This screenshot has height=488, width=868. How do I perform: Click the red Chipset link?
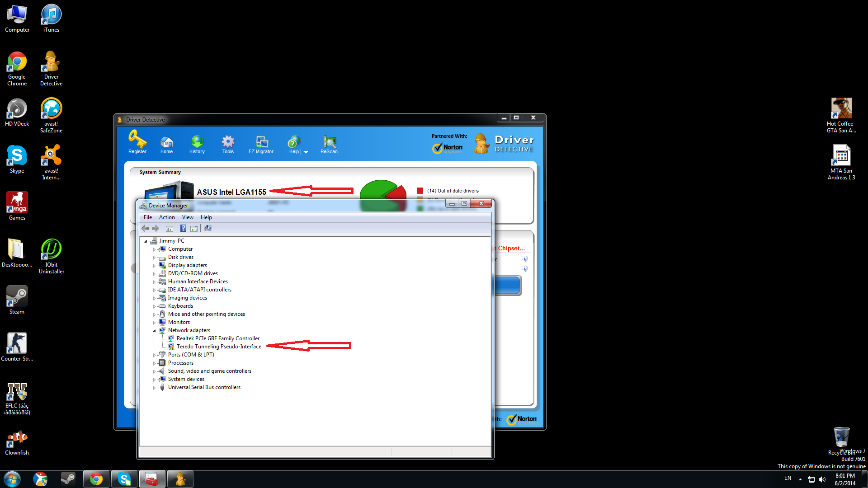pos(511,249)
